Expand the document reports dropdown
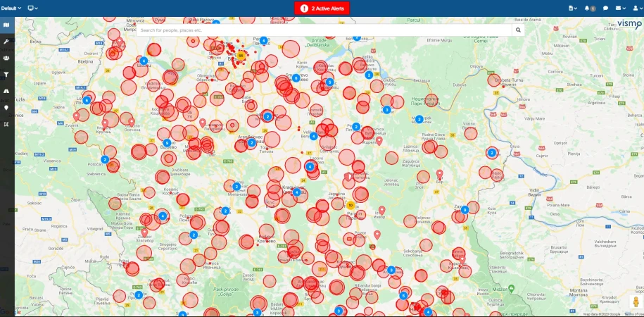644x317 pixels. pyautogui.click(x=572, y=8)
